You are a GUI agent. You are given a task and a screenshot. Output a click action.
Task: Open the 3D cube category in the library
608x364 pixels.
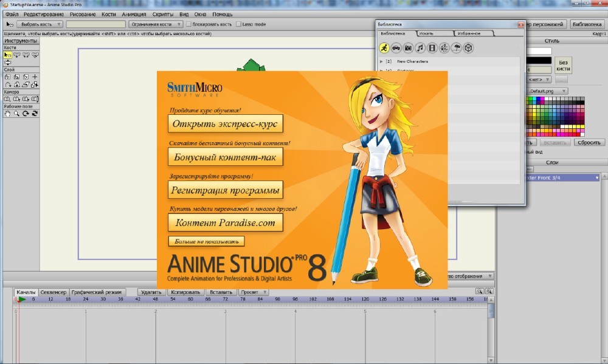pyautogui.click(x=468, y=47)
